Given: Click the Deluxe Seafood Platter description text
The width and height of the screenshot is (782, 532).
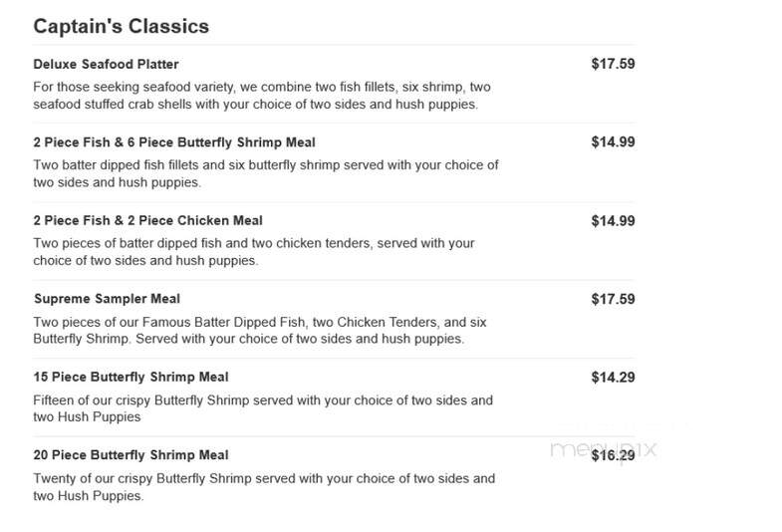Looking at the screenshot, I should click(262, 96).
